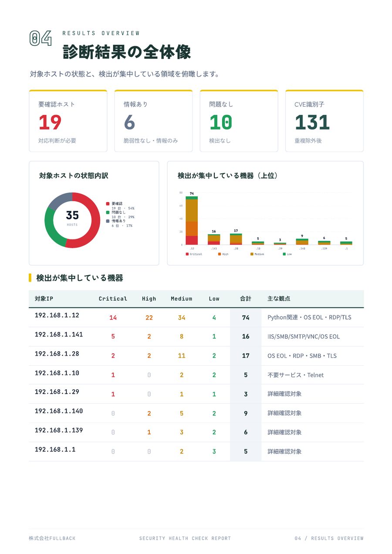The width and height of the screenshot is (392, 554).
Task: Click Medium value 8 in 192.168.1.141 row
Action: [x=182, y=337]
